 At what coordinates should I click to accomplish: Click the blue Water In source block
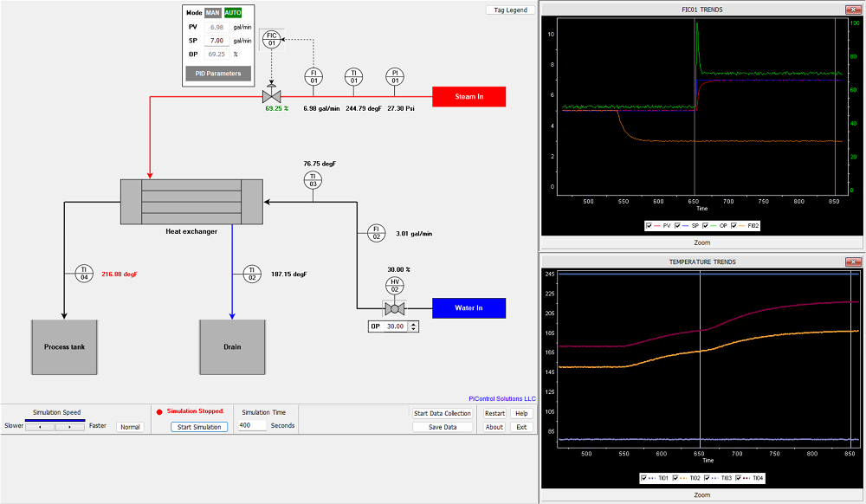pos(469,308)
